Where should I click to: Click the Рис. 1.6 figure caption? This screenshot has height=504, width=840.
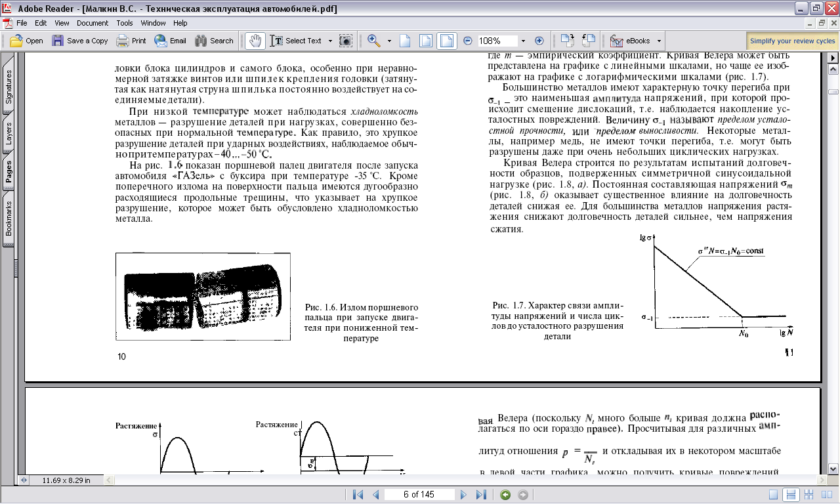361,323
